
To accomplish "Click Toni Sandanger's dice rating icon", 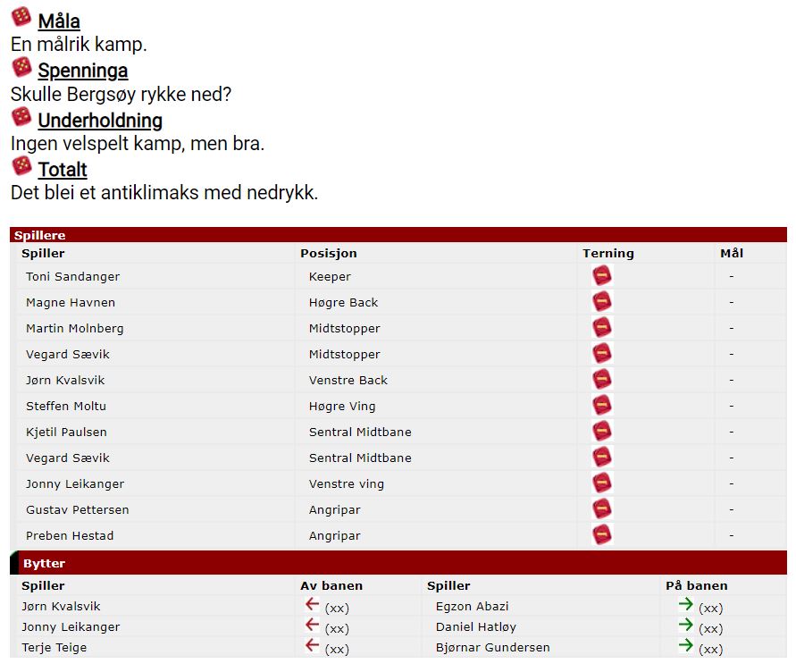I will [602, 276].
